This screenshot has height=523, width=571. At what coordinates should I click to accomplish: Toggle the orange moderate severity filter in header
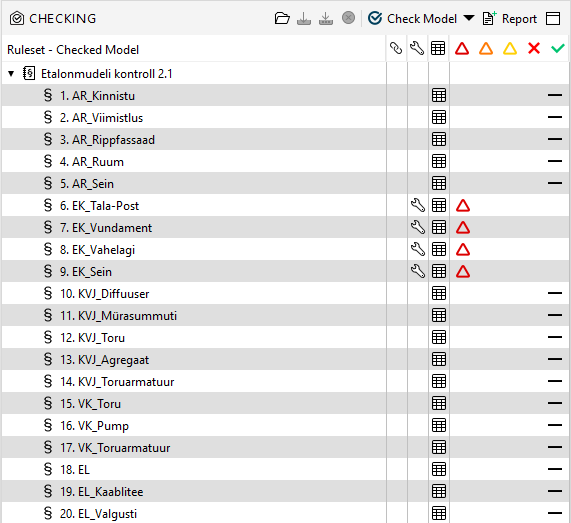pos(486,48)
